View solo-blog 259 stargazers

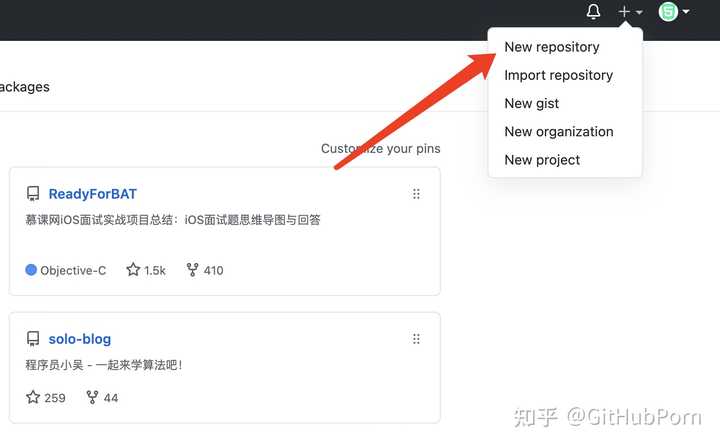(45, 397)
